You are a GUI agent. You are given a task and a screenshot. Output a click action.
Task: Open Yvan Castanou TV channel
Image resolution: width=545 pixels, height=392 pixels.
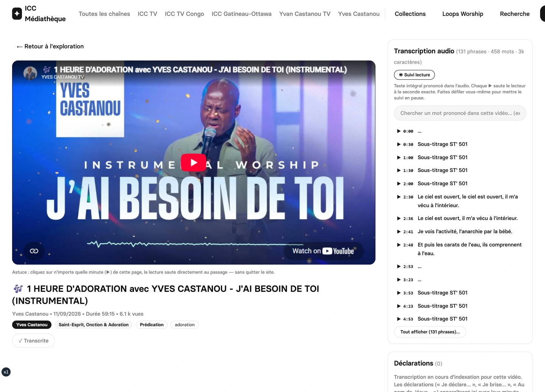pos(305,14)
